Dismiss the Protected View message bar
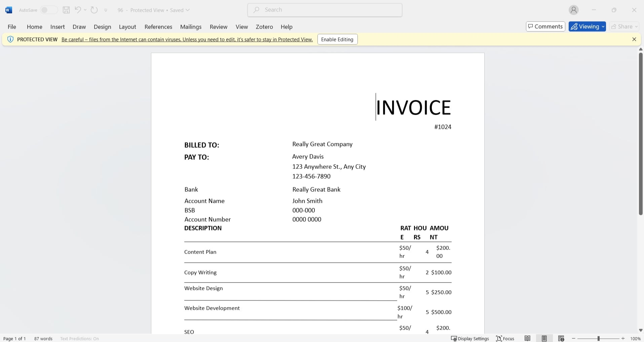This screenshot has width=644, height=342. pos(634,39)
